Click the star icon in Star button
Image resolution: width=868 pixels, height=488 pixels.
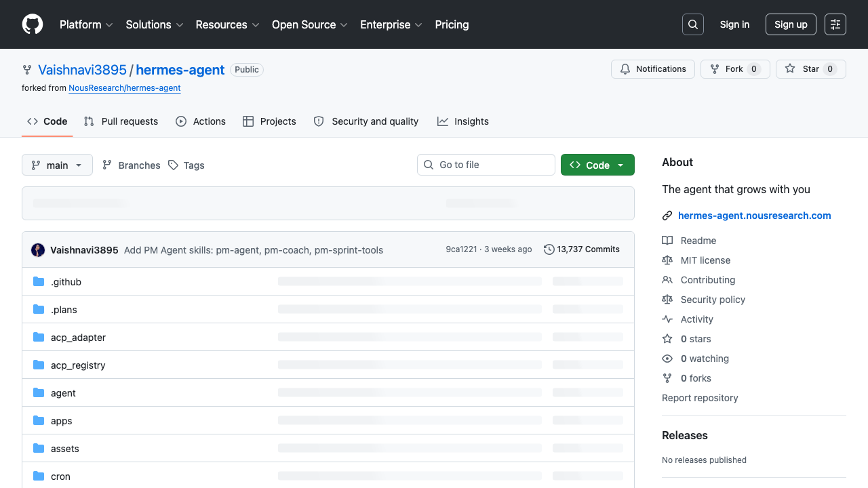coord(790,69)
